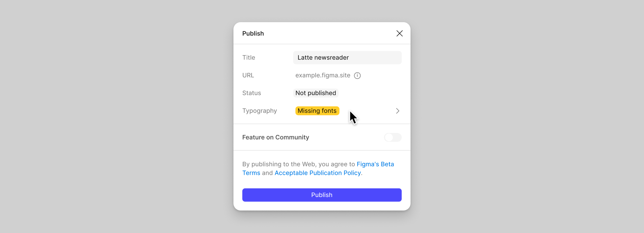This screenshot has height=233, width=644.
Task: Click the URL label
Action: 248,76
